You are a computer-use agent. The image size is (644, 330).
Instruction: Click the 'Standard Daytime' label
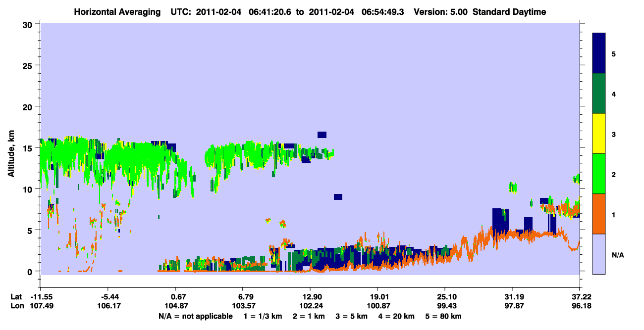pos(509,12)
